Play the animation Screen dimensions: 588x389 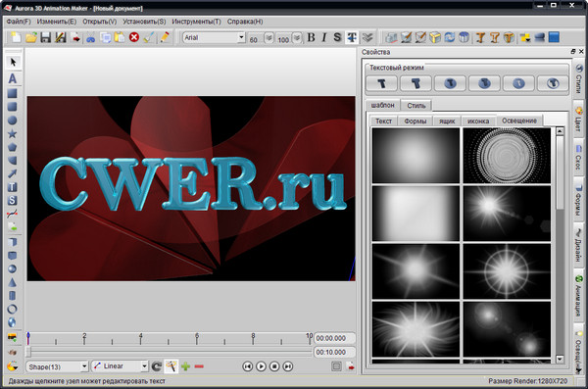click(261, 366)
